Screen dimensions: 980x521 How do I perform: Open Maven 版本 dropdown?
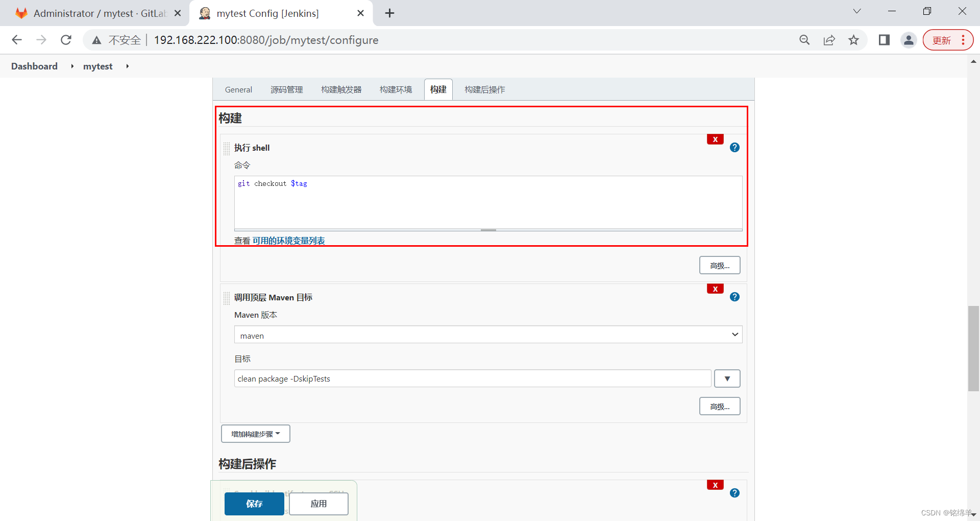click(x=488, y=335)
